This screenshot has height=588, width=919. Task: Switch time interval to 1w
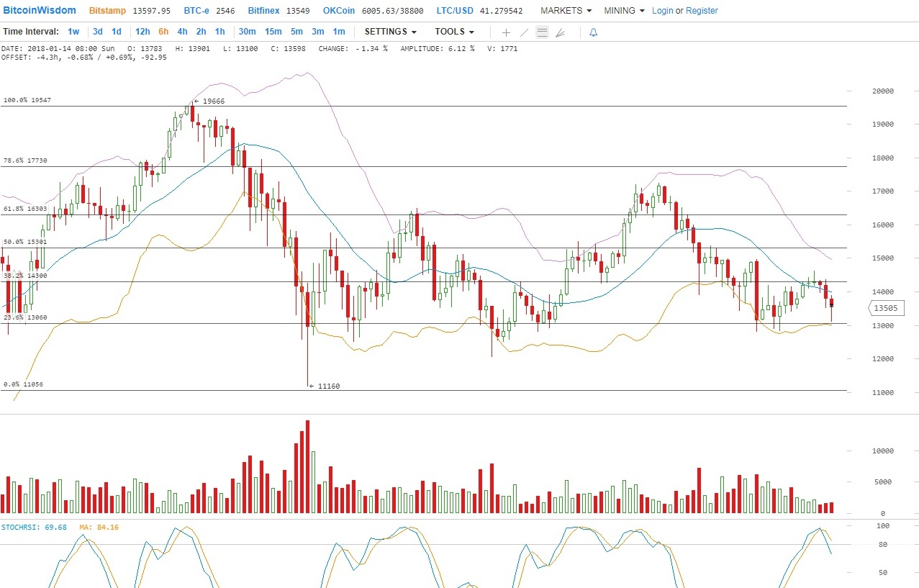pos(73,32)
